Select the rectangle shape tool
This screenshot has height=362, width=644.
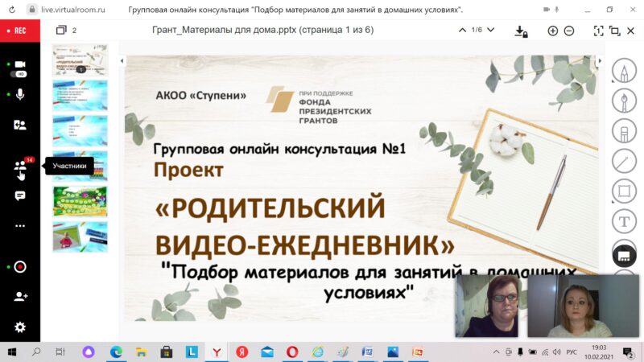(x=624, y=191)
